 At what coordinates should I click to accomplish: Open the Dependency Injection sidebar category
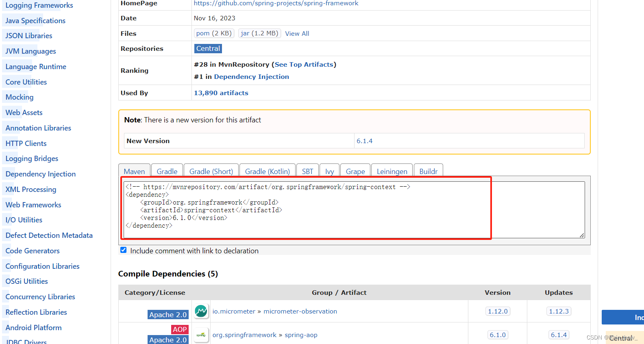(41, 174)
